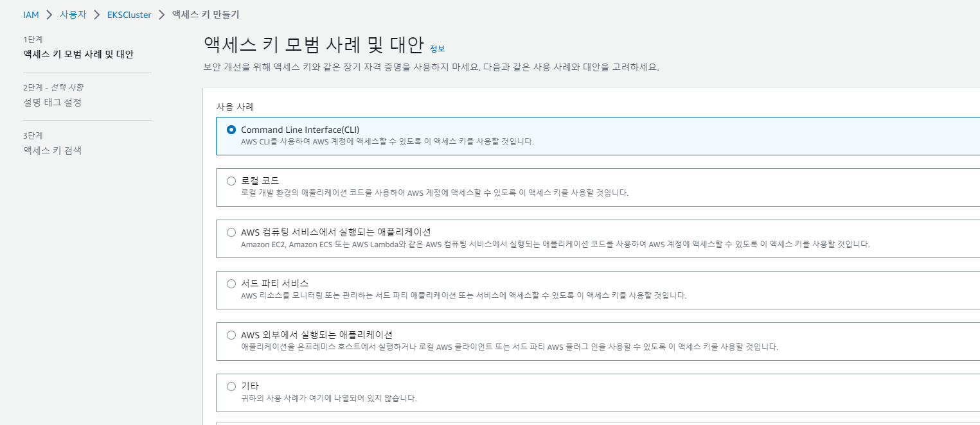Choose the 로컬 코드 radio option

231,181
